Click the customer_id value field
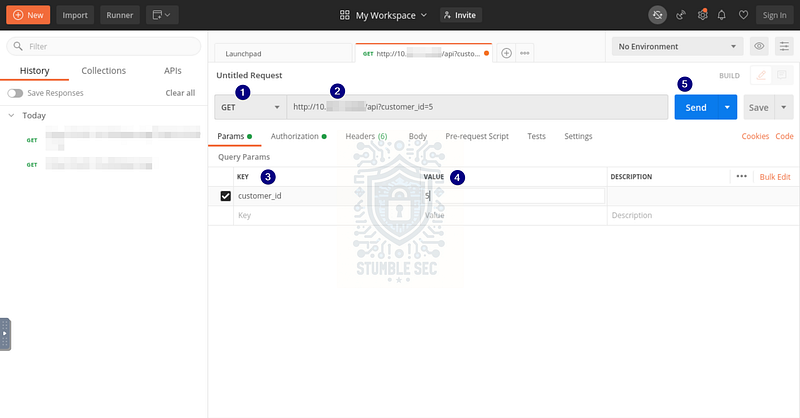 513,196
